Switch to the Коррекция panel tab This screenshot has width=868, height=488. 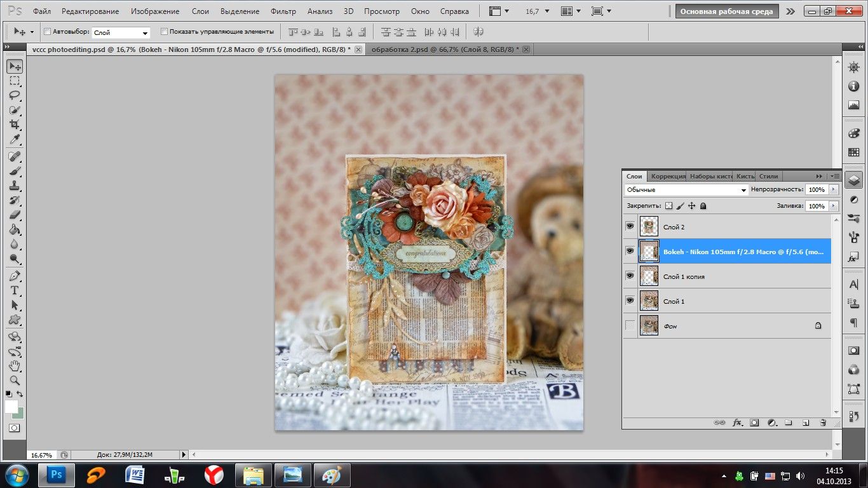668,176
